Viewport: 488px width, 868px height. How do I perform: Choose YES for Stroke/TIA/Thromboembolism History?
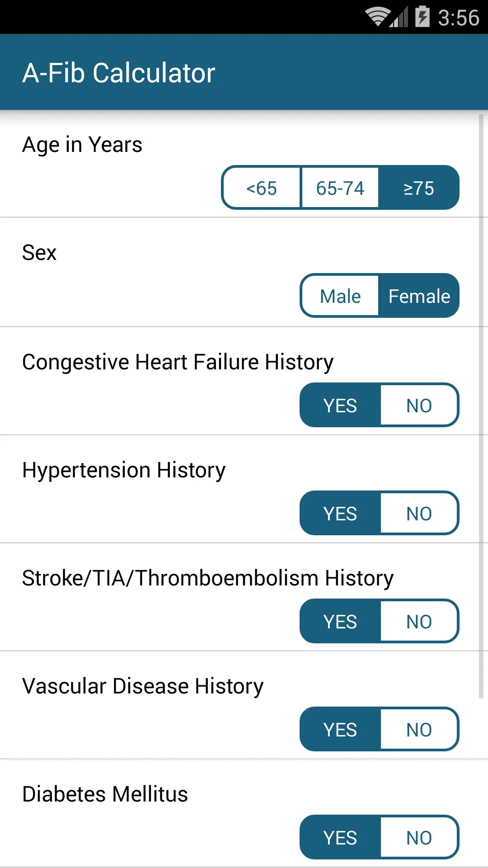(x=340, y=621)
